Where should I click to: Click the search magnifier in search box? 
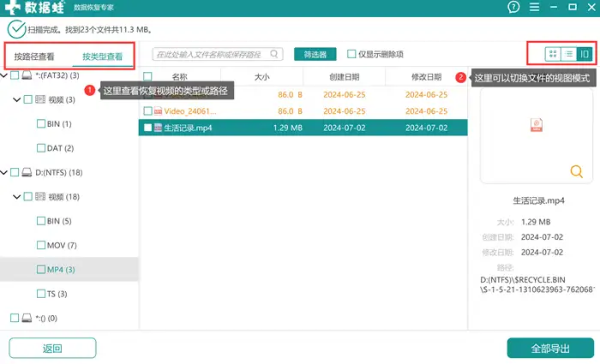click(x=274, y=54)
